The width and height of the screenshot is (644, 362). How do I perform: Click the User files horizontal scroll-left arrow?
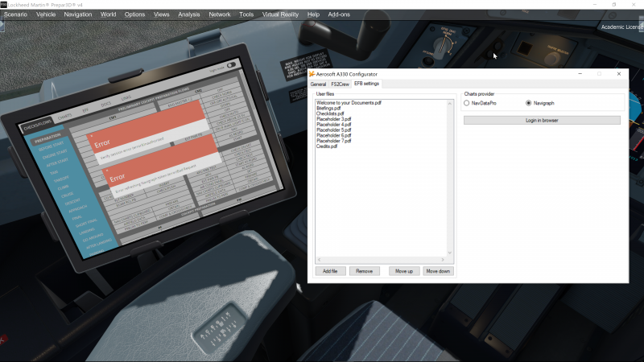tap(319, 260)
